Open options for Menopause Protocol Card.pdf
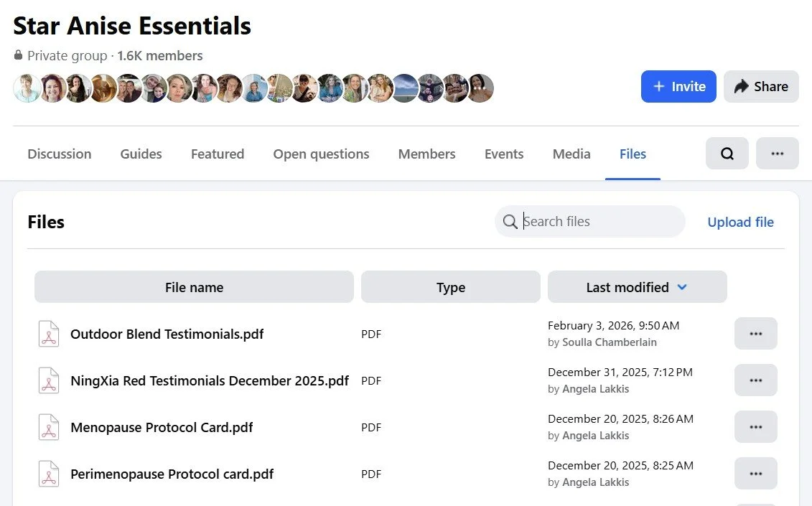Screen dimensions: 812x506 pos(755,427)
